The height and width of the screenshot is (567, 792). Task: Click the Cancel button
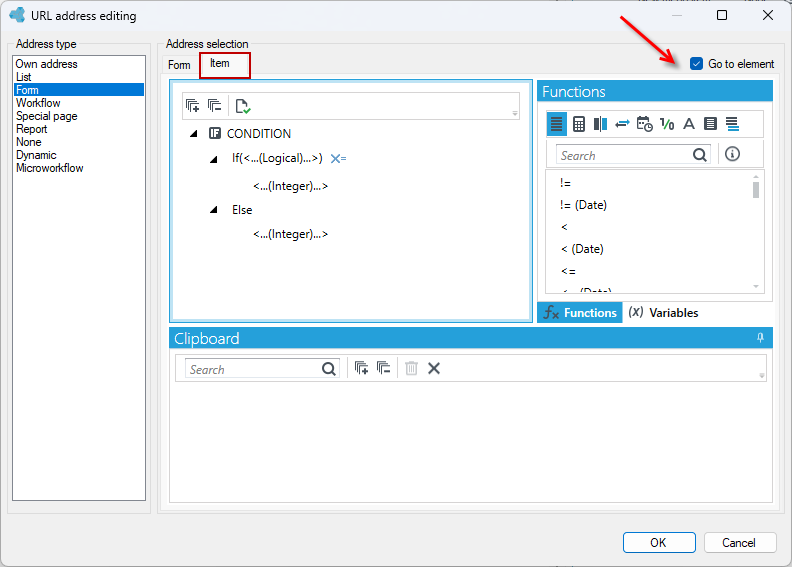coord(739,542)
